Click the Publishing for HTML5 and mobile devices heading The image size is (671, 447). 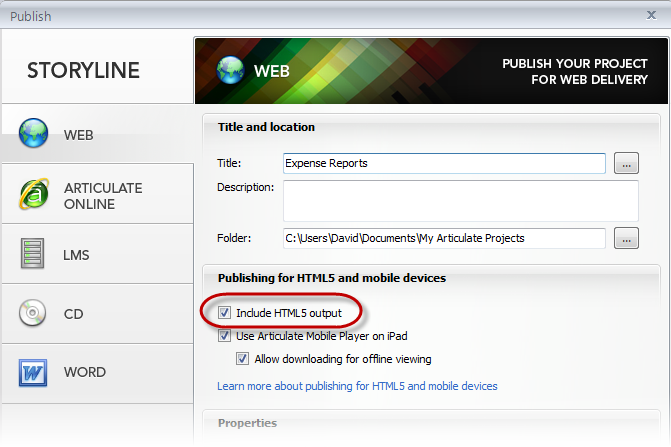pyautogui.click(x=332, y=278)
